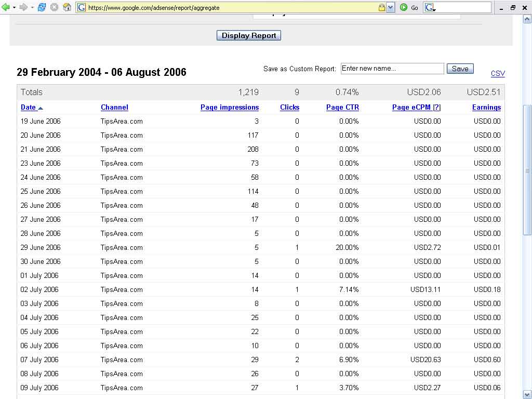Sort the report by Earnings column

pyautogui.click(x=486, y=108)
